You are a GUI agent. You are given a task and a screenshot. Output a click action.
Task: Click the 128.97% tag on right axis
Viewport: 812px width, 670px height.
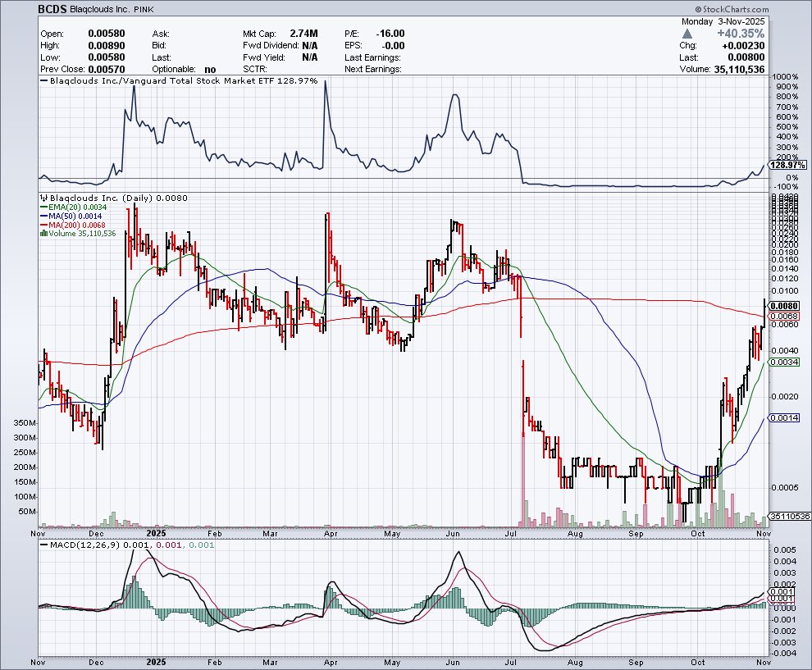787,165
